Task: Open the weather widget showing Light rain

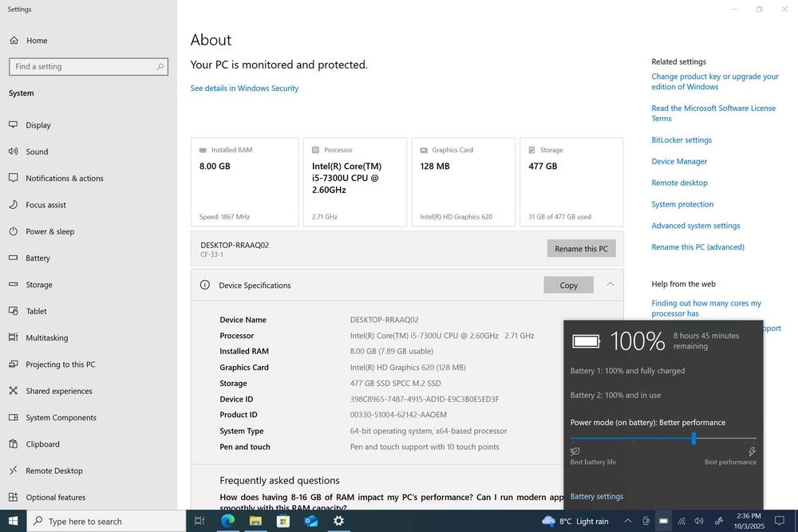Action: 575,521
